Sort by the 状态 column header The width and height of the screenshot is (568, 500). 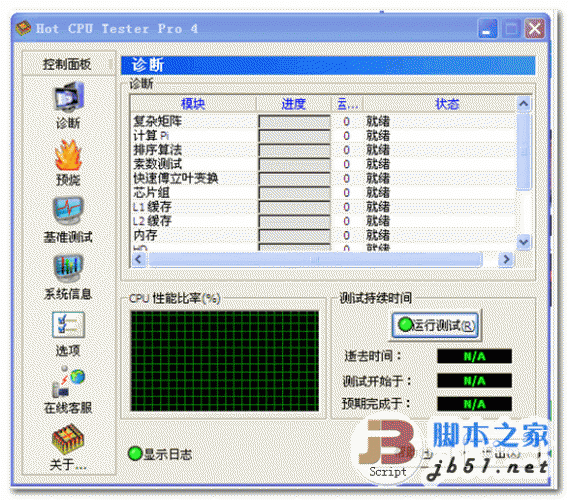440,104
